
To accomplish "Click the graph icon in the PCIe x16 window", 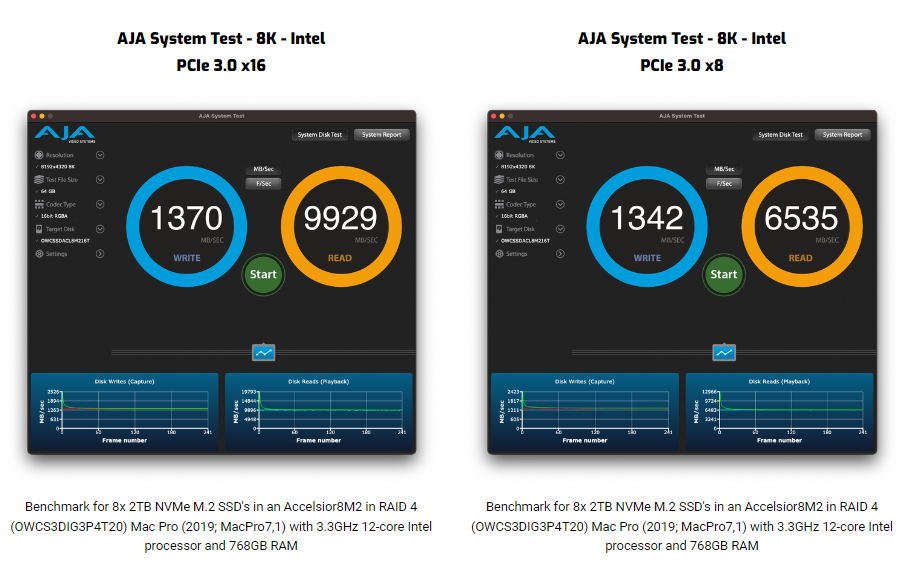I will click(x=263, y=352).
